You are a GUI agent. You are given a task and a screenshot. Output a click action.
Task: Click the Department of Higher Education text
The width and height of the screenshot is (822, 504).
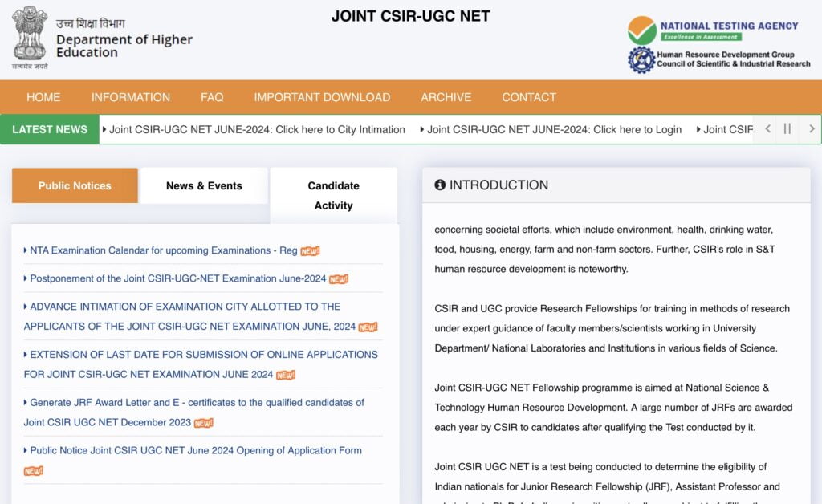coord(124,46)
